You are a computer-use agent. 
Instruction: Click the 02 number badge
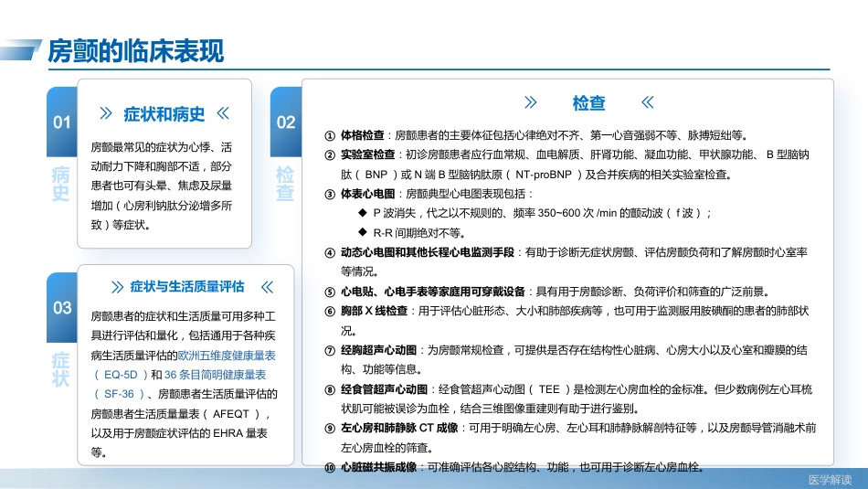point(286,122)
